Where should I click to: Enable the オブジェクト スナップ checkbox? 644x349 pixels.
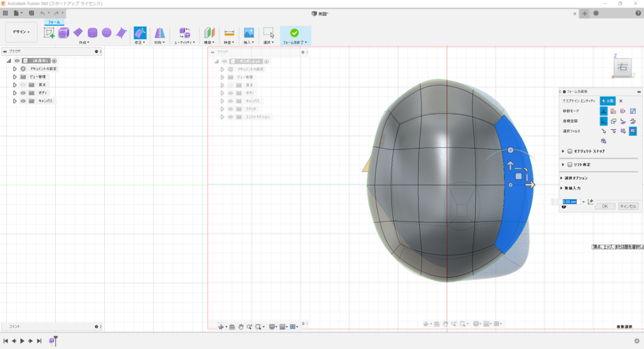click(570, 151)
